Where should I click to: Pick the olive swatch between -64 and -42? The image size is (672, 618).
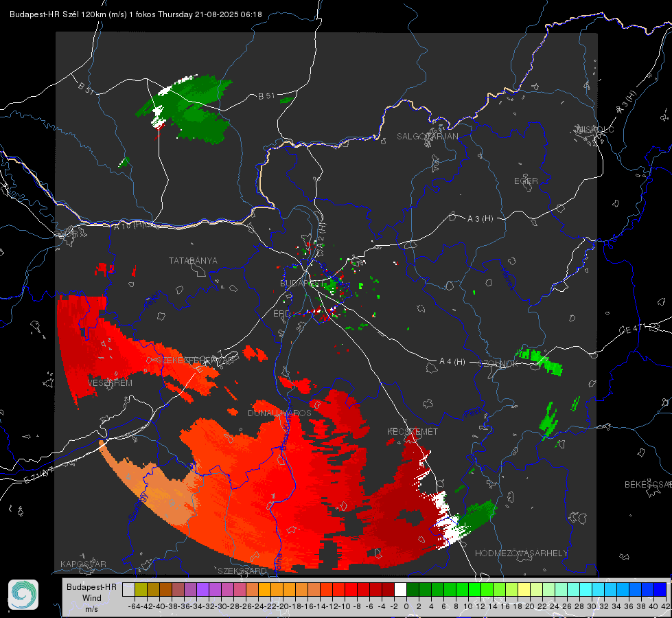tap(141, 590)
